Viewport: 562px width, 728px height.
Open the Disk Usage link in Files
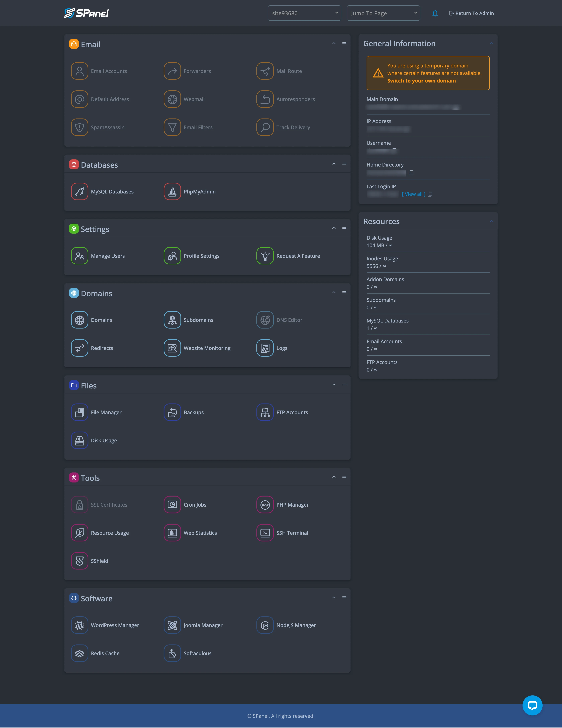coord(104,441)
